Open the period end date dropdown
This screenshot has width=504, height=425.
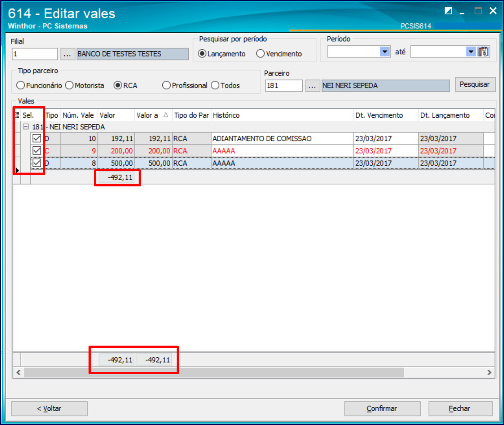point(471,52)
